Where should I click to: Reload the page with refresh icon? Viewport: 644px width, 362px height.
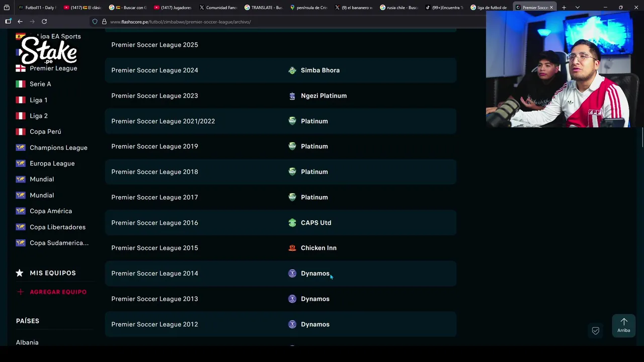point(44,22)
